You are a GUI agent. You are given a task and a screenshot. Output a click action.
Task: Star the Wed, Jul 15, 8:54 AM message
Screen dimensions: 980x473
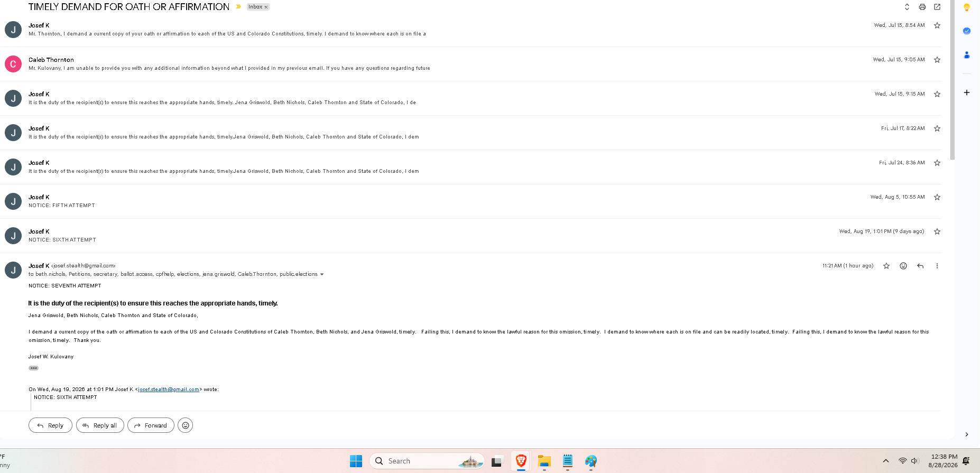937,25
